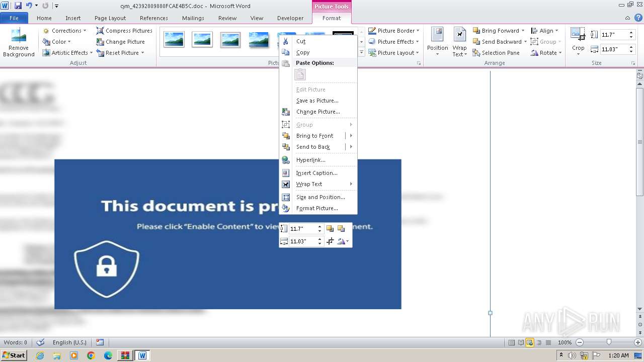Open the Corrections adjustments
This screenshot has height=362, width=644.
(x=64, y=31)
